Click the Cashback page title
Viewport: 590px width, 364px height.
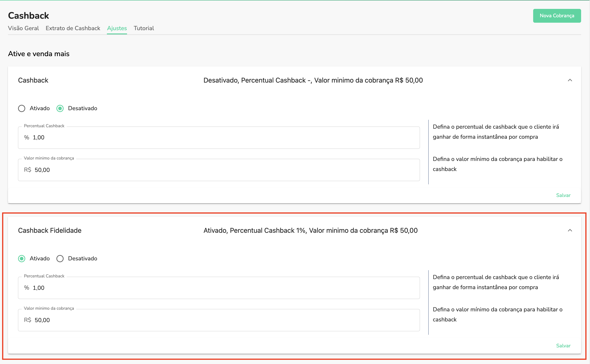point(28,15)
